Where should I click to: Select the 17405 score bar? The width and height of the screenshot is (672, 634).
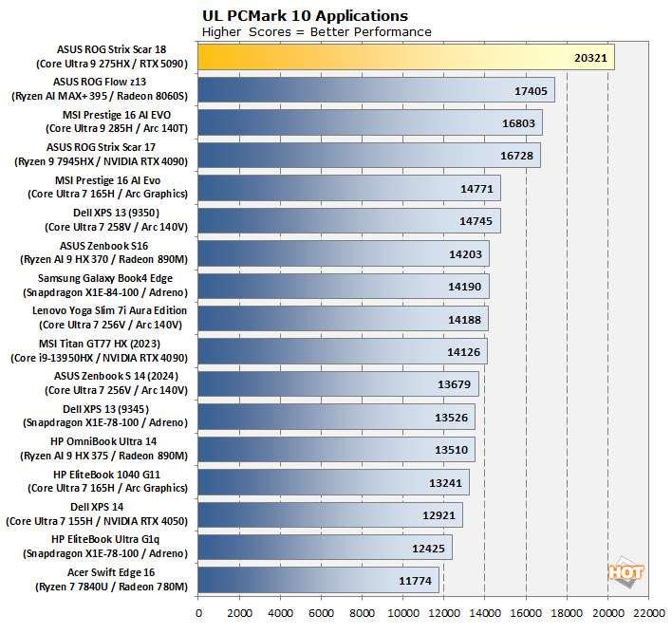(x=375, y=90)
